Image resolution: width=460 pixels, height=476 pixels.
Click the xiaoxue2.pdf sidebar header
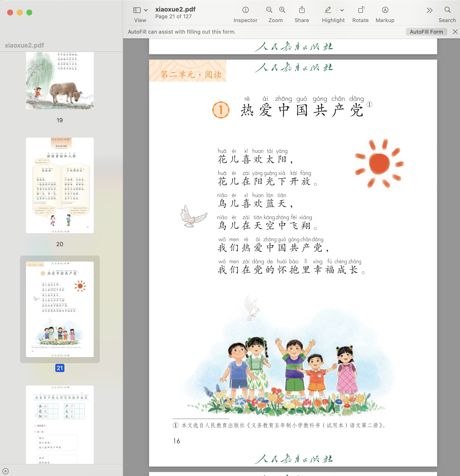[24, 45]
